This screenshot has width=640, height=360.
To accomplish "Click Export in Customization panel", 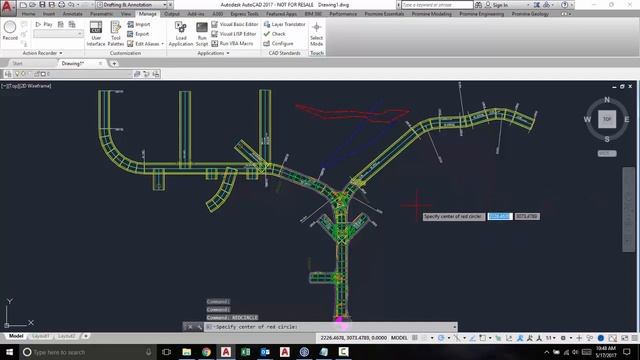I will click(138, 34).
